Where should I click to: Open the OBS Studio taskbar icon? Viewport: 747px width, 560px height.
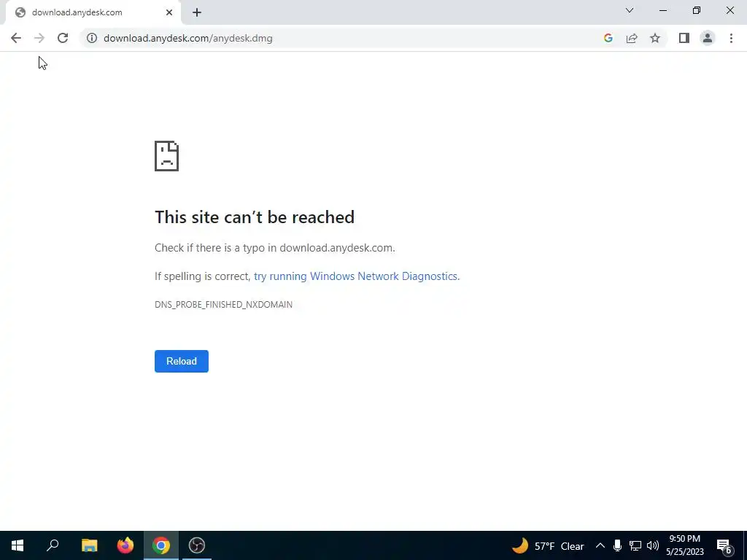[197, 545]
